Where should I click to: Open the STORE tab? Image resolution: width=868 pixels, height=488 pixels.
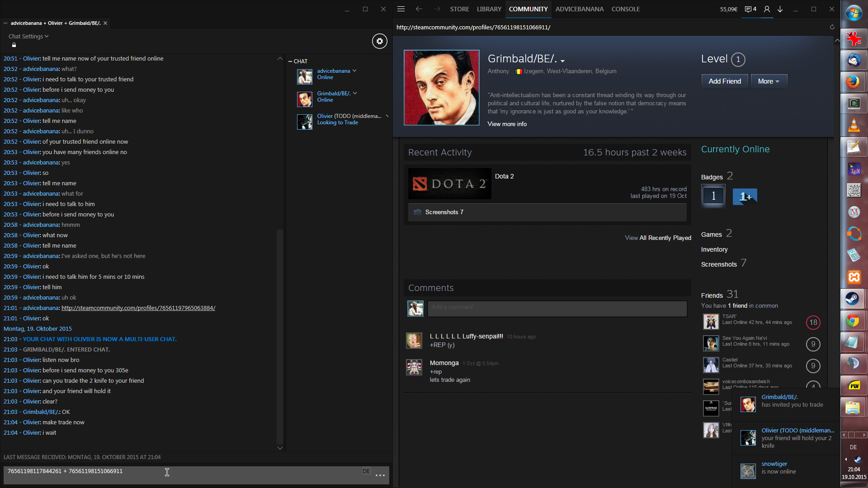[459, 9]
